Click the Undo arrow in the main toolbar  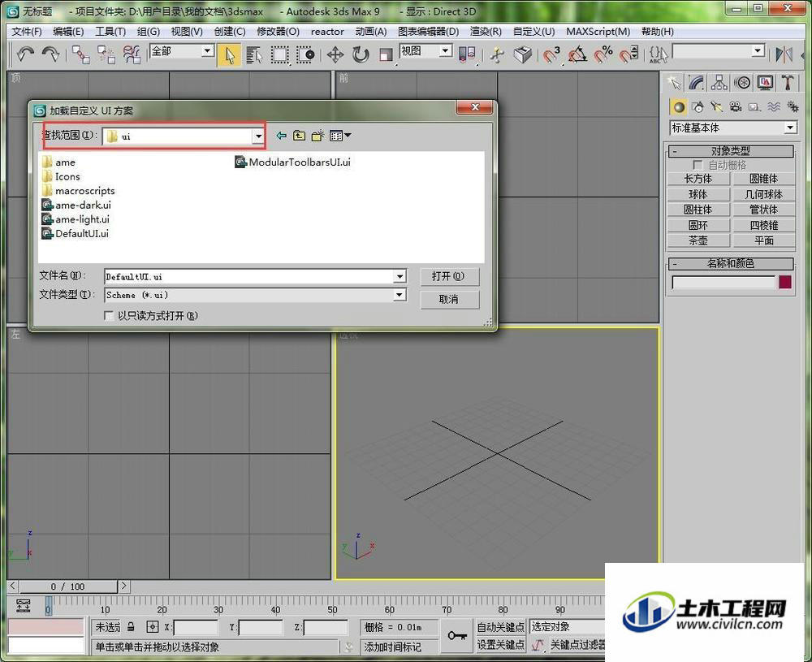[25, 54]
